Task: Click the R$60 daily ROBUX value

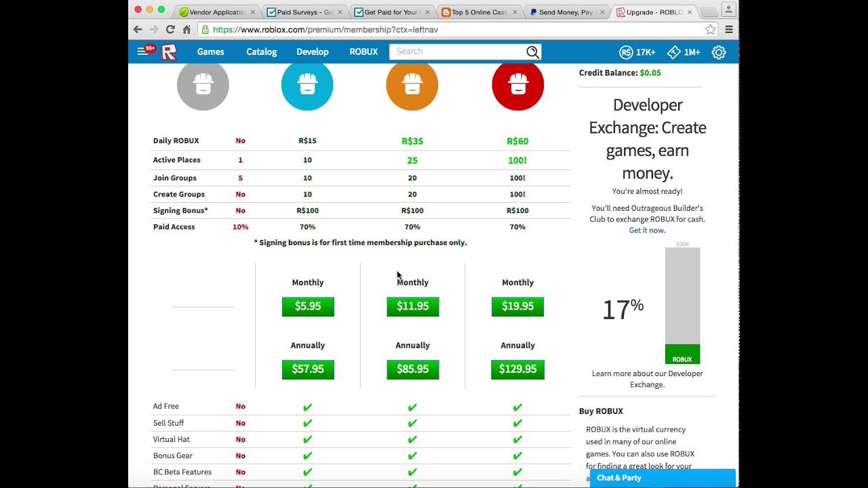Action: pyautogui.click(x=517, y=141)
